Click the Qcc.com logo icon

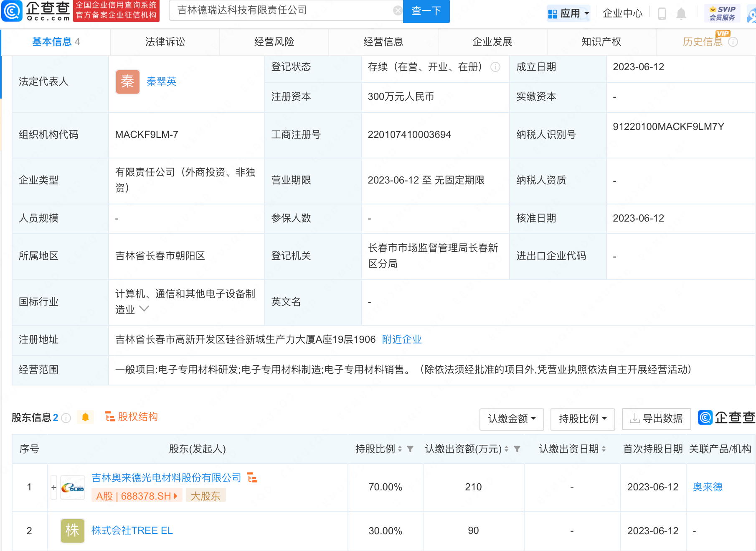coord(12,11)
